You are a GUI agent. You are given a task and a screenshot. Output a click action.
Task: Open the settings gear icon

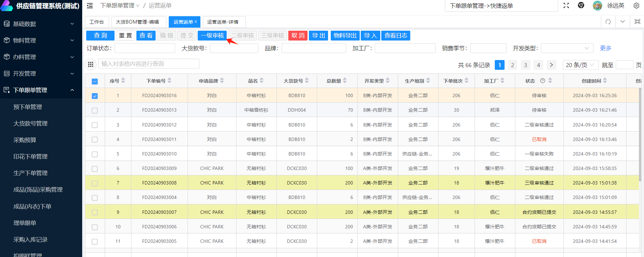coord(636,6)
